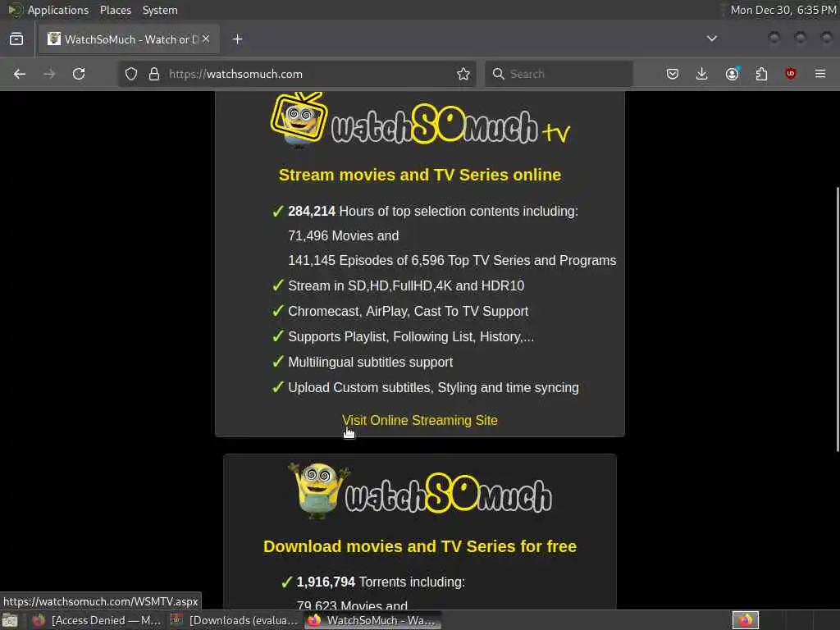Open the Downloads panel icon
The height and width of the screenshot is (630, 840).
click(702, 74)
